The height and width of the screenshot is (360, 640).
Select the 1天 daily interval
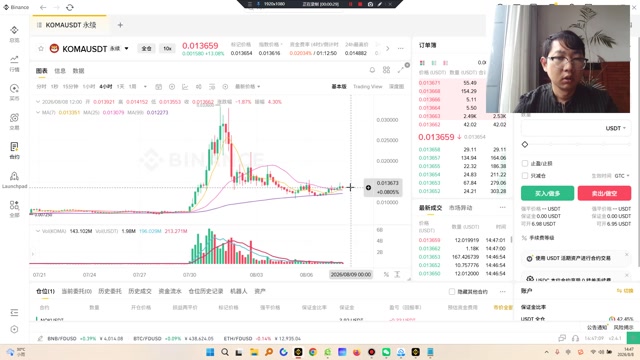coord(120,87)
